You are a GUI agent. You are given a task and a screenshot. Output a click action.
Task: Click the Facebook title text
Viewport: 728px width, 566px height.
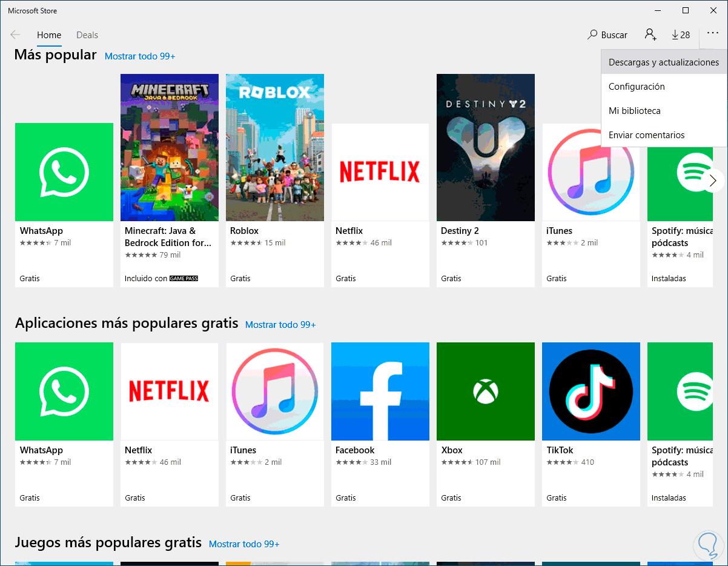click(x=355, y=450)
